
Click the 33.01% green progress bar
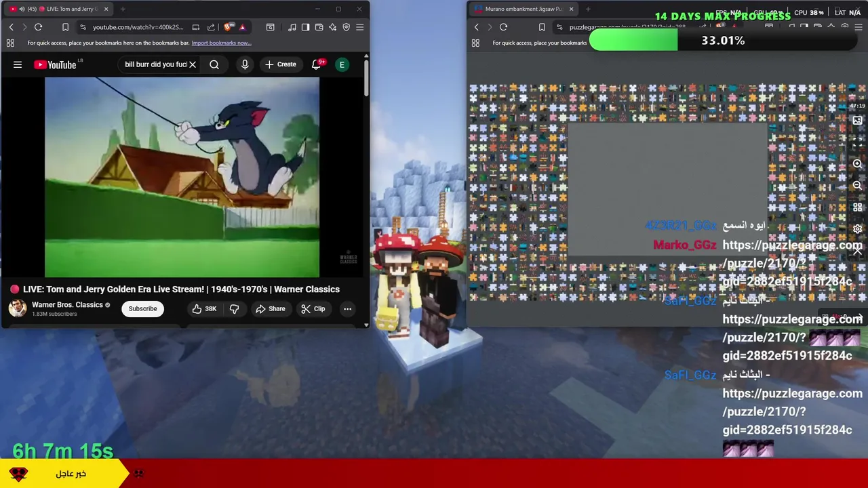click(x=723, y=41)
